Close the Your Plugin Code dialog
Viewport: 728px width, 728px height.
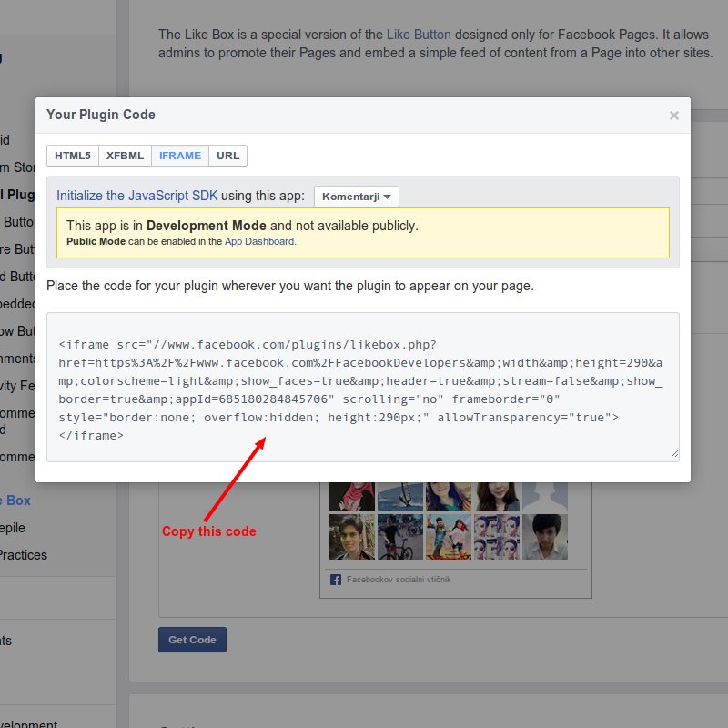673,116
